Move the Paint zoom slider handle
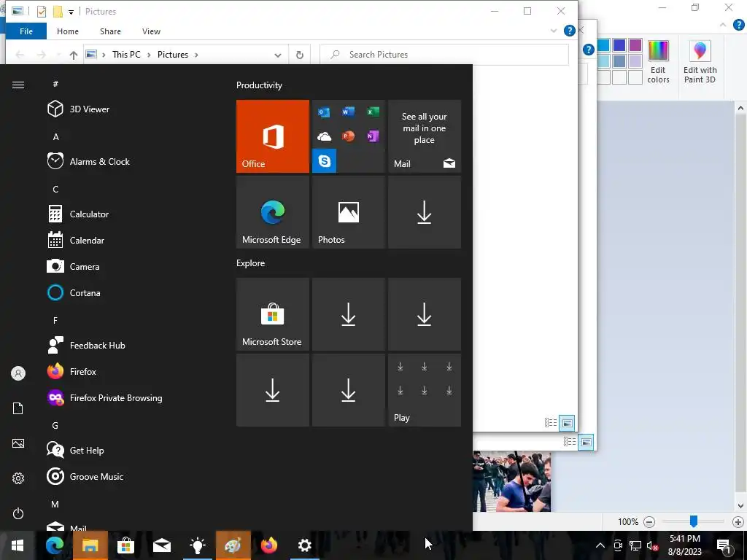This screenshot has width=747, height=560. coord(694,521)
